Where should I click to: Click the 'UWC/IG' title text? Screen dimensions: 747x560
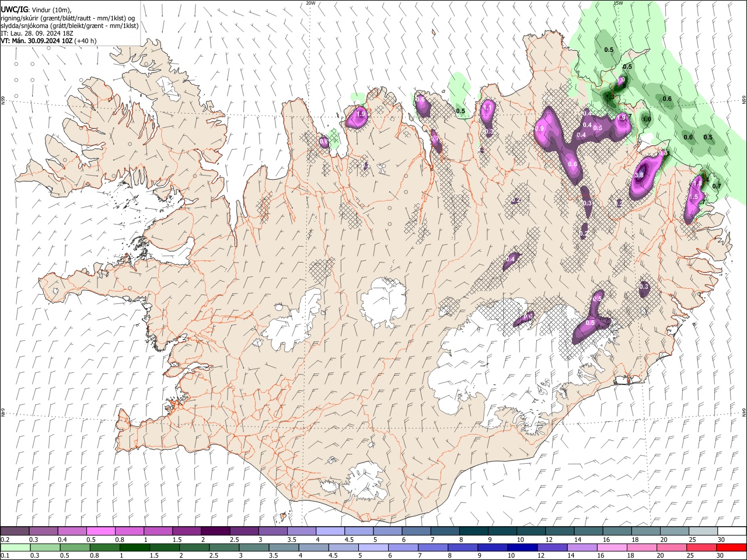[13, 10]
